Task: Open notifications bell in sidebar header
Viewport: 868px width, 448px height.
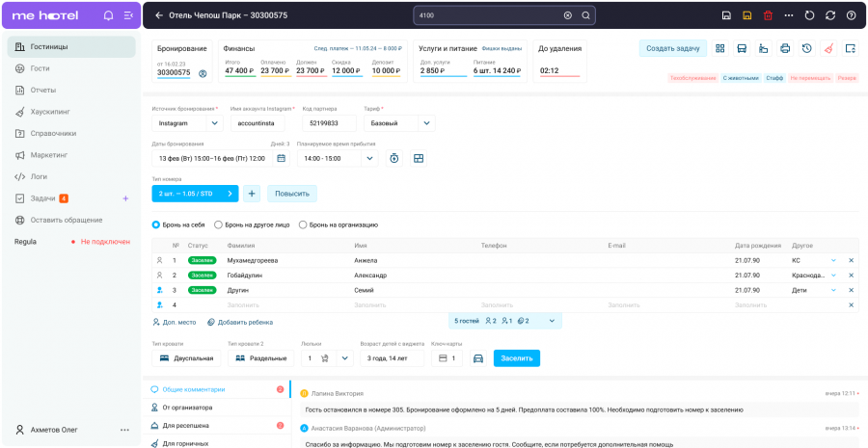Action: (x=108, y=15)
